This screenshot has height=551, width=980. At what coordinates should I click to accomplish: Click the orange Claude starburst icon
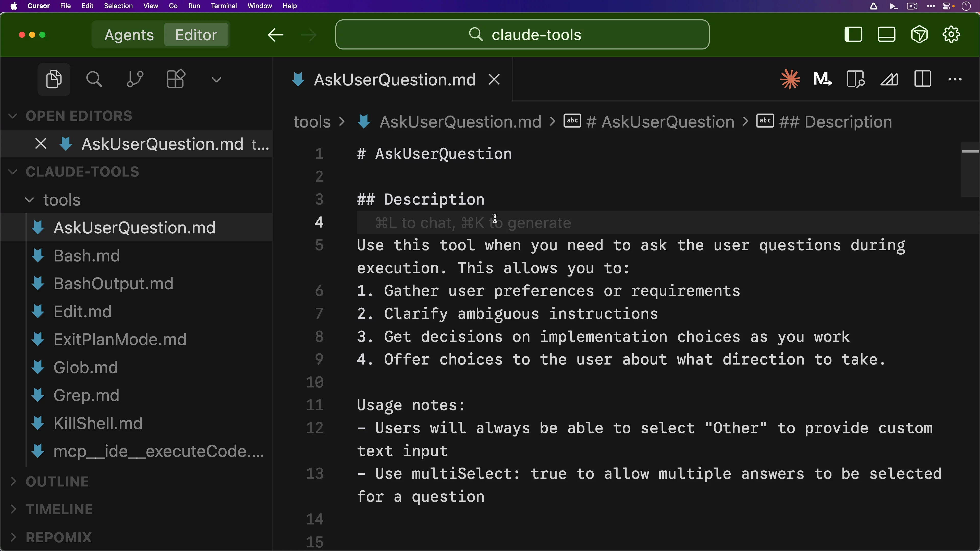coord(790,79)
